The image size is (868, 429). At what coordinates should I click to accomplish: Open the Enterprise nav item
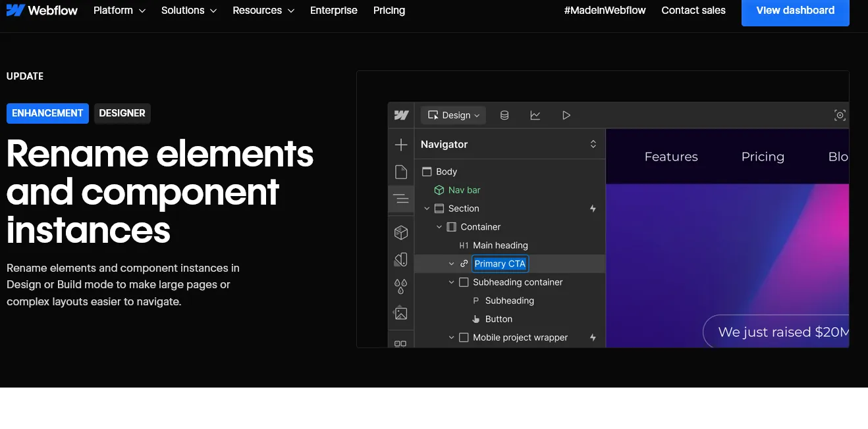tap(334, 11)
